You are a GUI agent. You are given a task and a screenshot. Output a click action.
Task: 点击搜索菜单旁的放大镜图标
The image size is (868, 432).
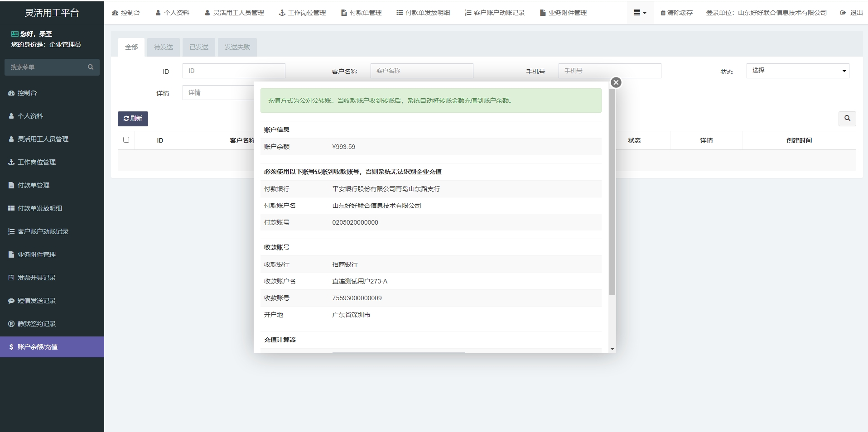(x=91, y=67)
